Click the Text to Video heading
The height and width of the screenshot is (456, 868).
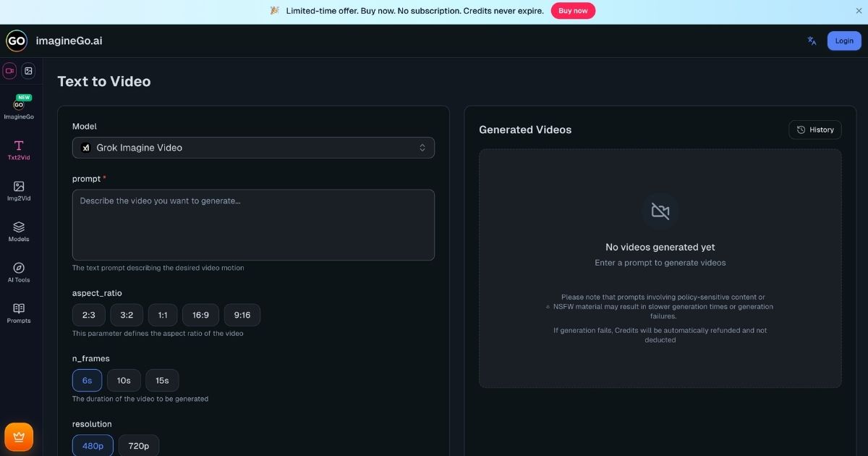point(104,82)
